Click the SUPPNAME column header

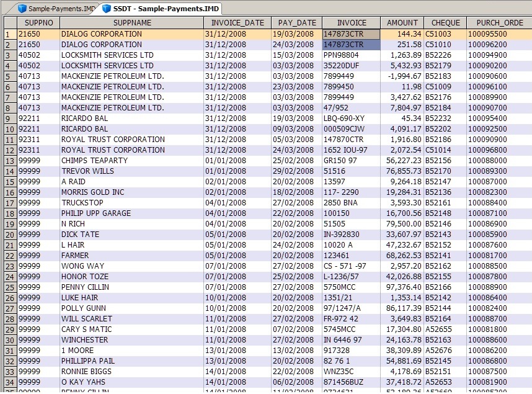(131, 23)
